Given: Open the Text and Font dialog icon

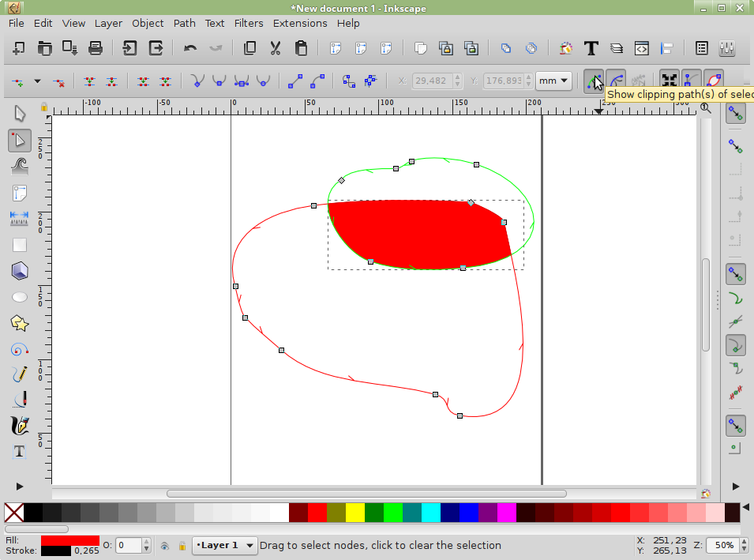Looking at the screenshot, I should 591,48.
